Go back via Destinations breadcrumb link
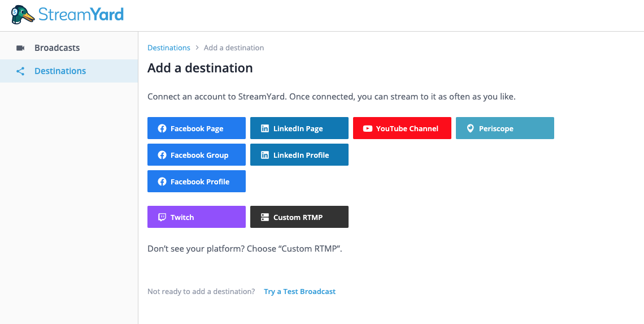The image size is (644, 324). click(168, 48)
